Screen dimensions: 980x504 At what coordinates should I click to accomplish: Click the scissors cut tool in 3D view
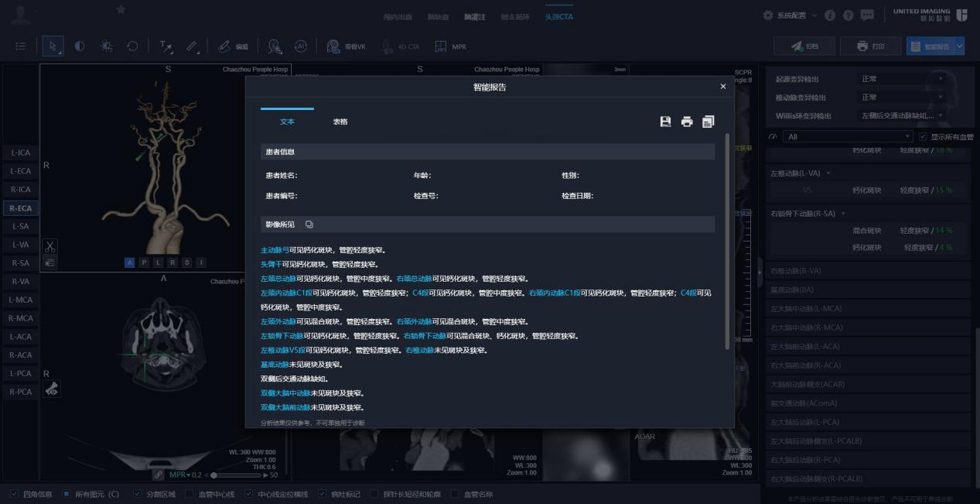pos(50,247)
